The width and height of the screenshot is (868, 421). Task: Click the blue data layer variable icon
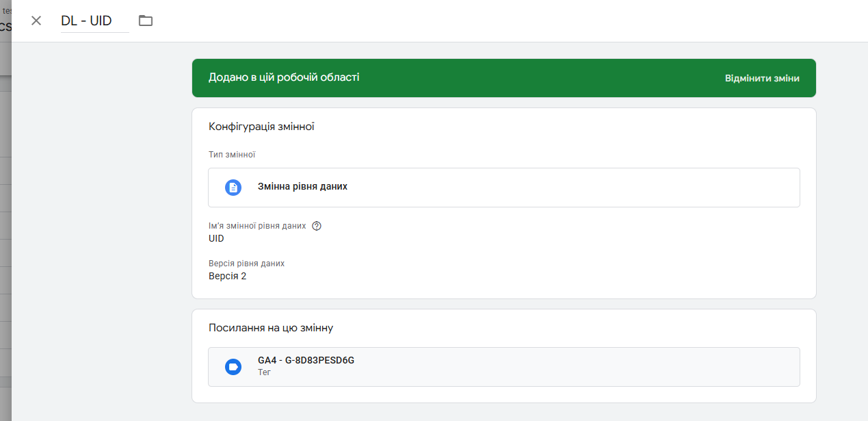(x=233, y=187)
